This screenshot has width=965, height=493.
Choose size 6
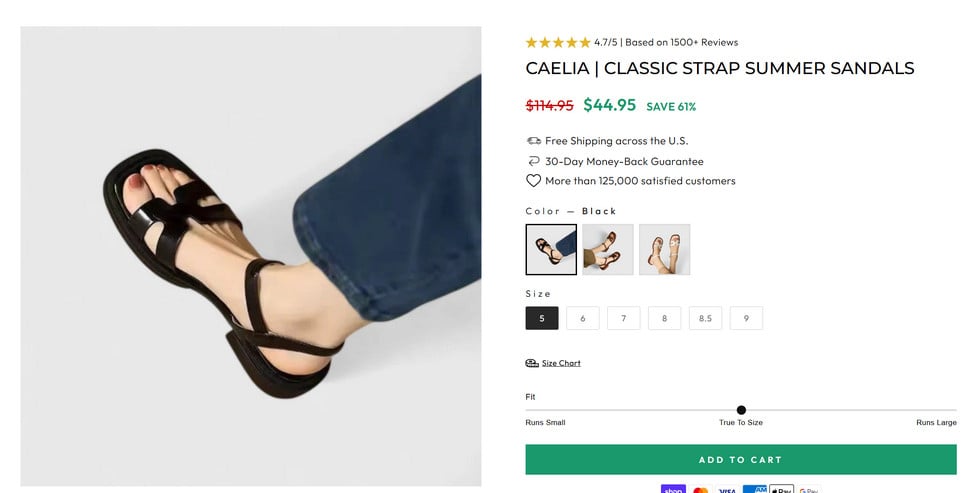(583, 318)
